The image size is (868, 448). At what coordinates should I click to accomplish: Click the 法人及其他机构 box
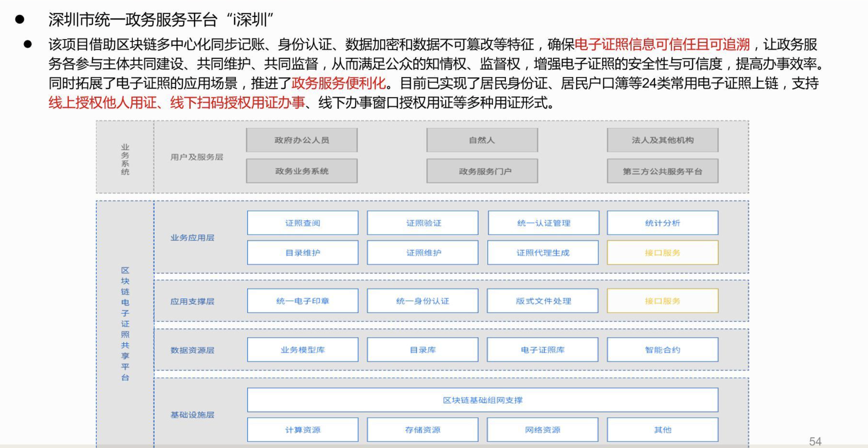[x=662, y=140]
